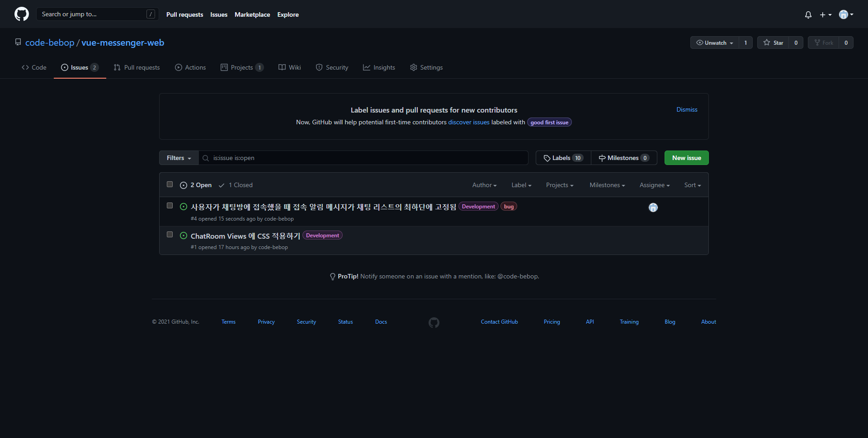Toggle the select-all issues checkbox
This screenshot has height=438, width=868.
[170, 184]
